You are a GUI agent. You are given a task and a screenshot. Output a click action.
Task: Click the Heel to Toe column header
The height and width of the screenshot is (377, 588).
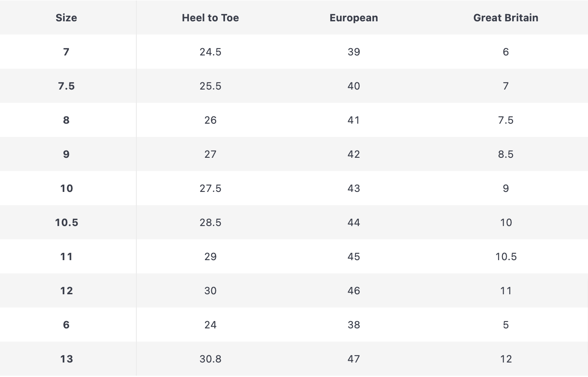click(x=210, y=17)
